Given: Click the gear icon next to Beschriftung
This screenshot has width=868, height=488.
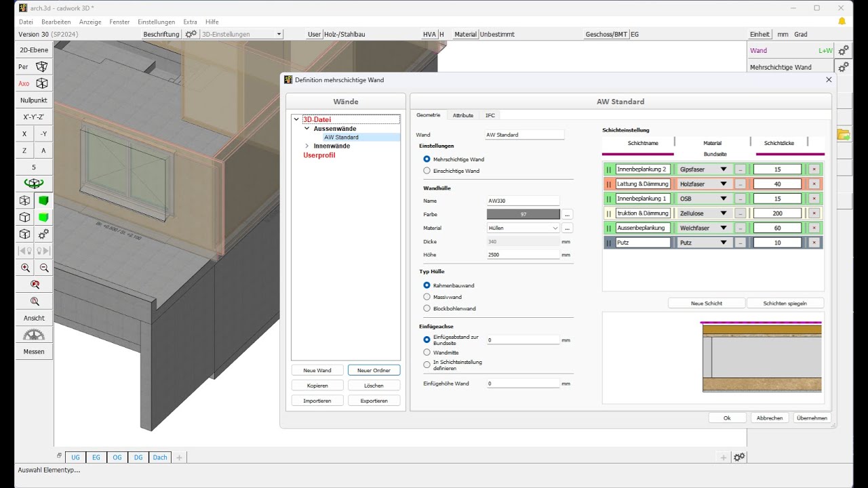Looking at the screenshot, I should pyautogui.click(x=191, y=34).
